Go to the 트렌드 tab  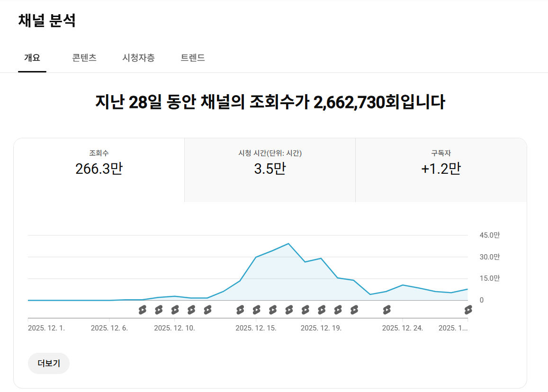193,58
